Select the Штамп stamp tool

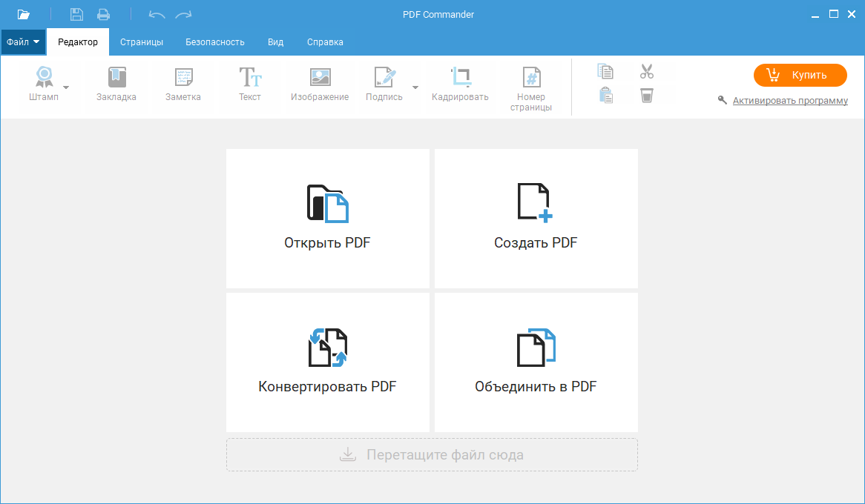point(44,84)
